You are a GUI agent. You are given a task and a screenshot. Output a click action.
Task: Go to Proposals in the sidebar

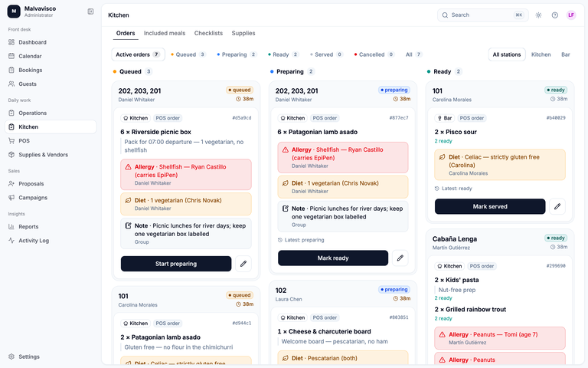[51, 184]
